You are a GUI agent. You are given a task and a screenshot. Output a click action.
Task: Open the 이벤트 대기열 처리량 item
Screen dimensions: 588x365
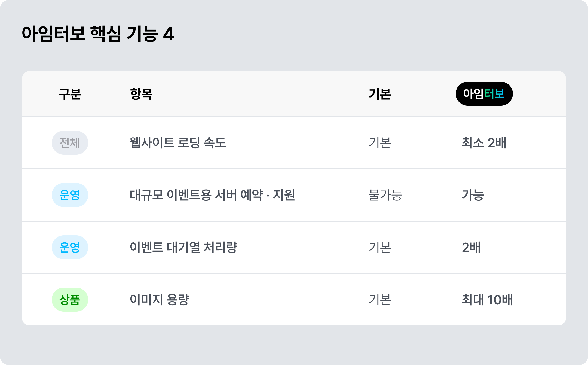point(183,247)
